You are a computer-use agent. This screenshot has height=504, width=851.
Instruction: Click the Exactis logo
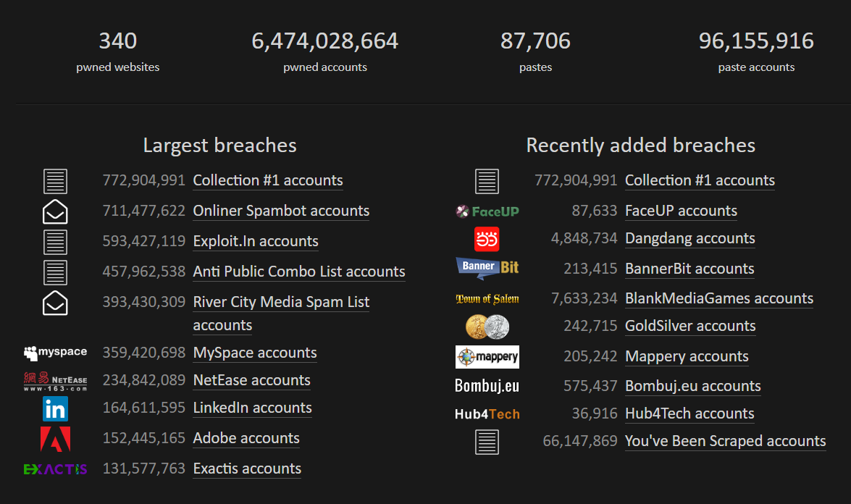[x=55, y=469]
